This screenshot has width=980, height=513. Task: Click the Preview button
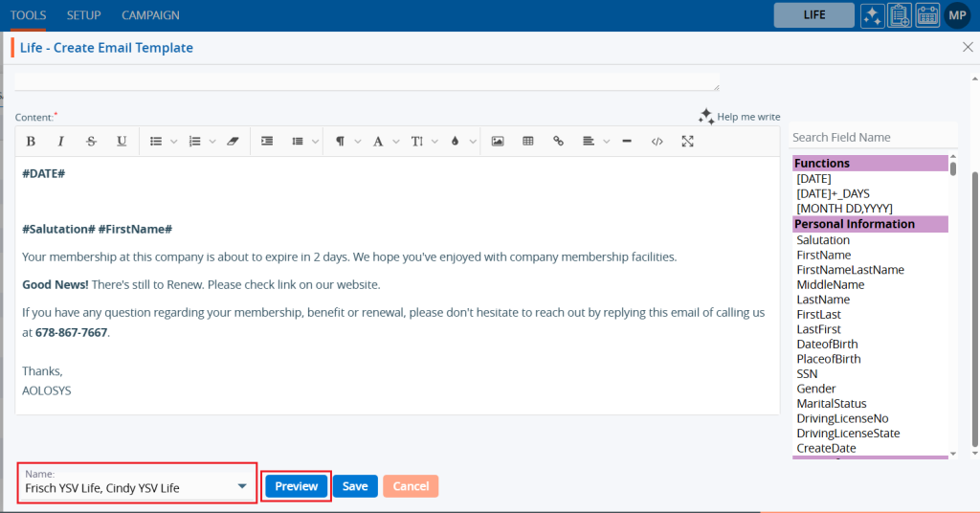click(297, 486)
